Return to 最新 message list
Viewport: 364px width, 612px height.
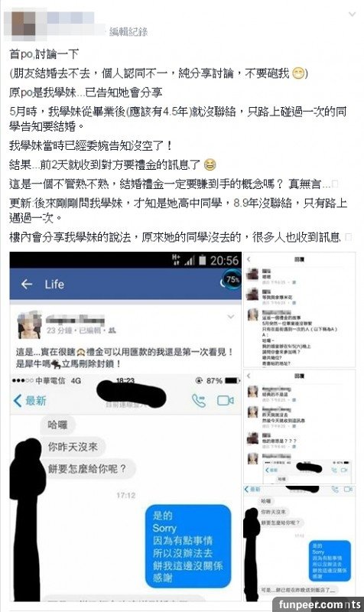pyautogui.click(x=30, y=401)
